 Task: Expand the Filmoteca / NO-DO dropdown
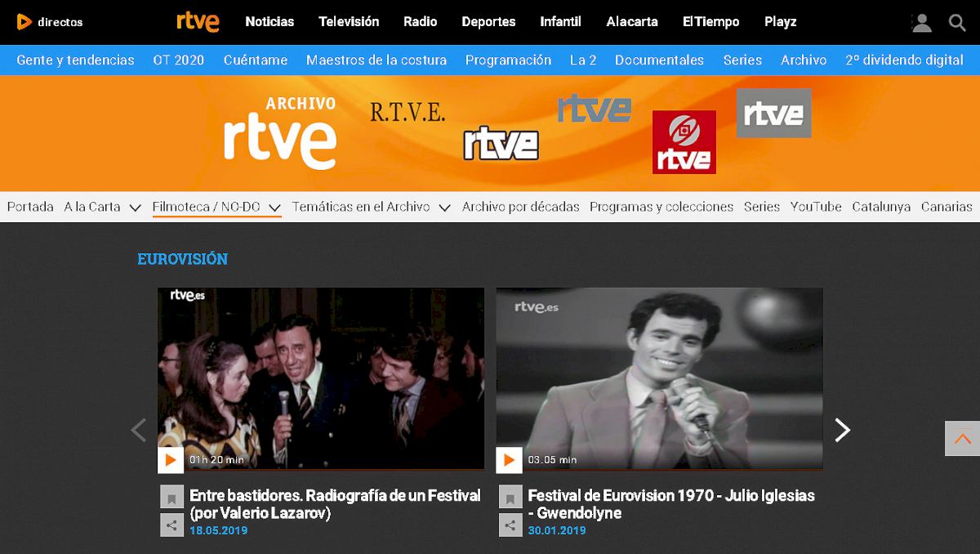coord(274,208)
